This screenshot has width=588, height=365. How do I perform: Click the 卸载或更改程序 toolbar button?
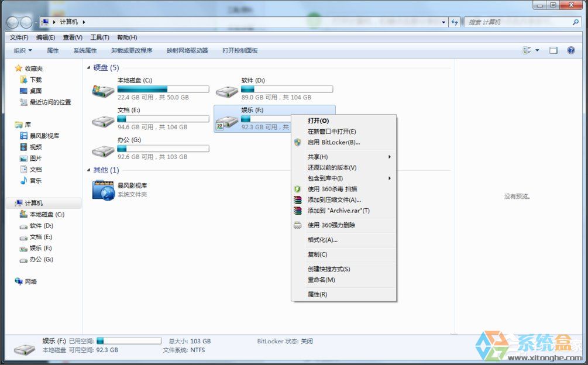click(132, 50)
